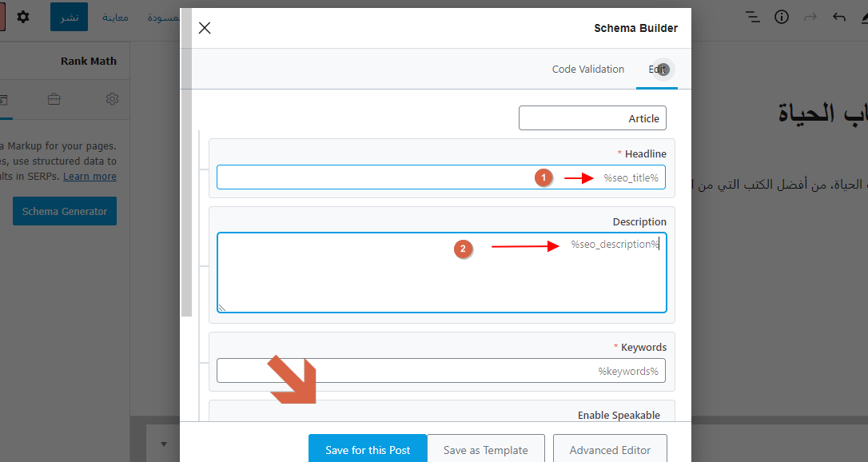Click the Schema Generator button
Viewport: 868px width, 462px height.
tap(65, 211)
